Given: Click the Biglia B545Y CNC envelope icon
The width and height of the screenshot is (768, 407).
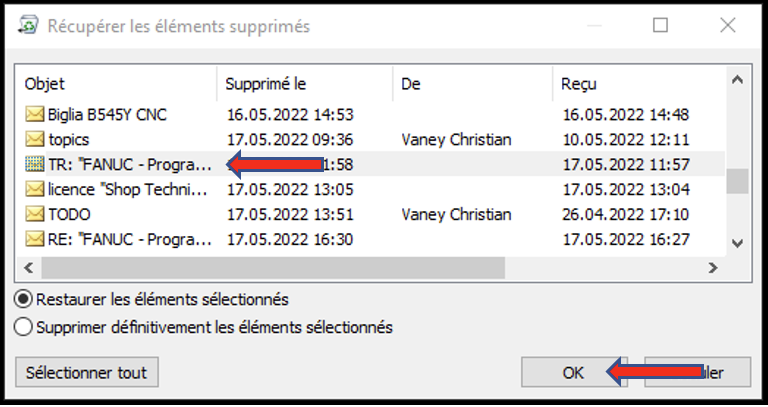Looking at the screenshot, I should coord(34,115).
